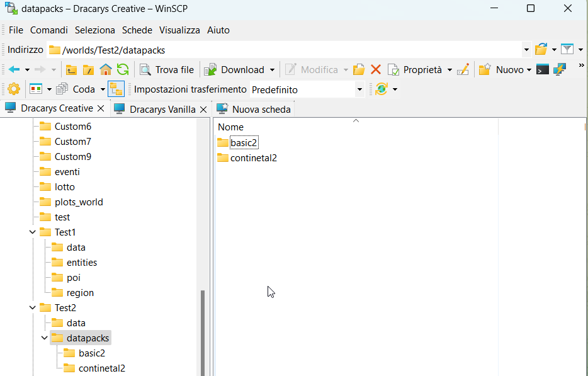Toggle the folder tree panel button
The image size is (588, 376).
point(116,89)
